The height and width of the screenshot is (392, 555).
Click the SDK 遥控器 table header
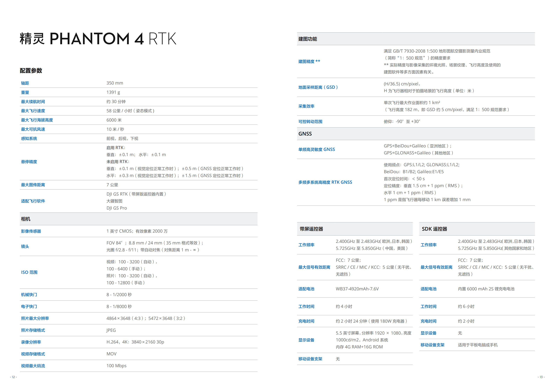tap(477, 229)
